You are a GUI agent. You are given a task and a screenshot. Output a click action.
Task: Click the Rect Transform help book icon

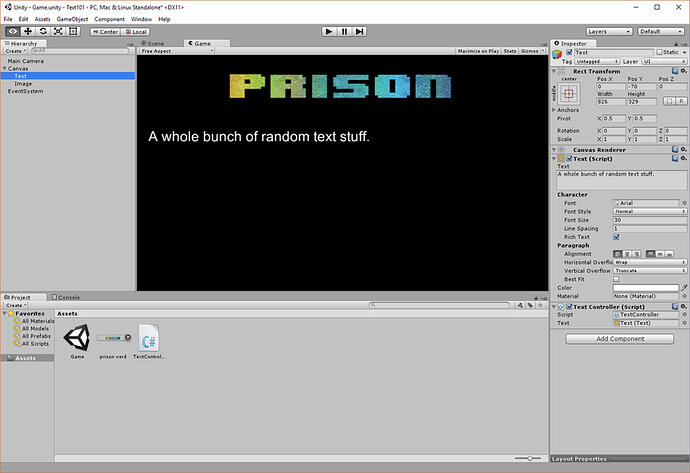675,71
